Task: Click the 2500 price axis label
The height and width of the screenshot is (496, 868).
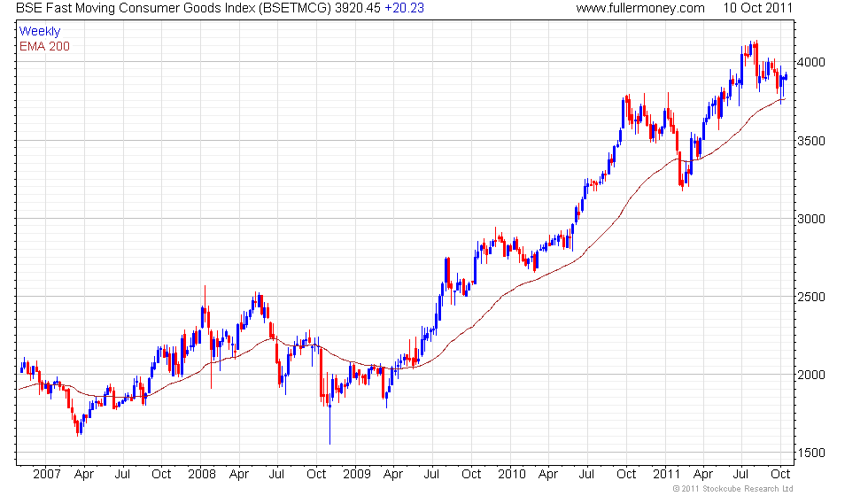Action: [811, 297]
